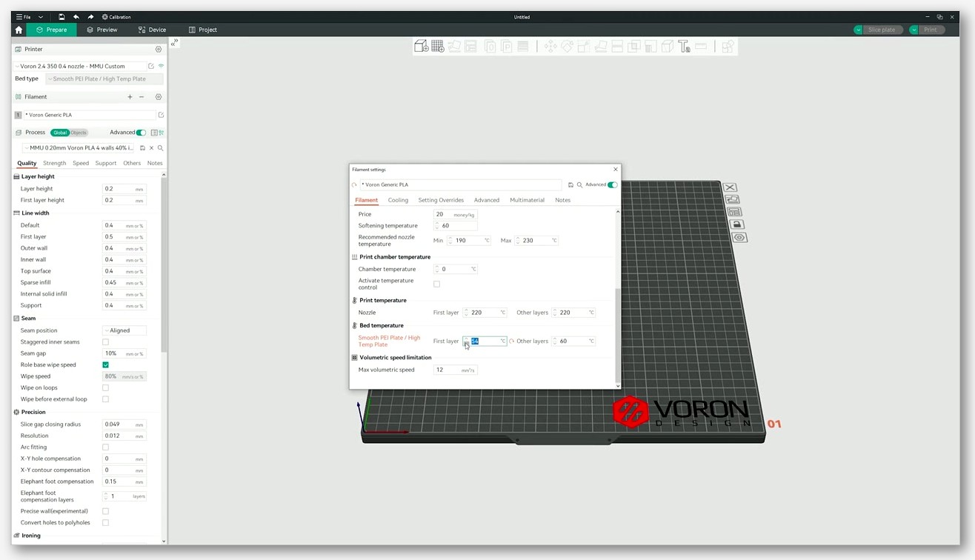This screenshot has height=560, width=975.
Task: Click the Add object cube icon
Action: pos(421,47)
